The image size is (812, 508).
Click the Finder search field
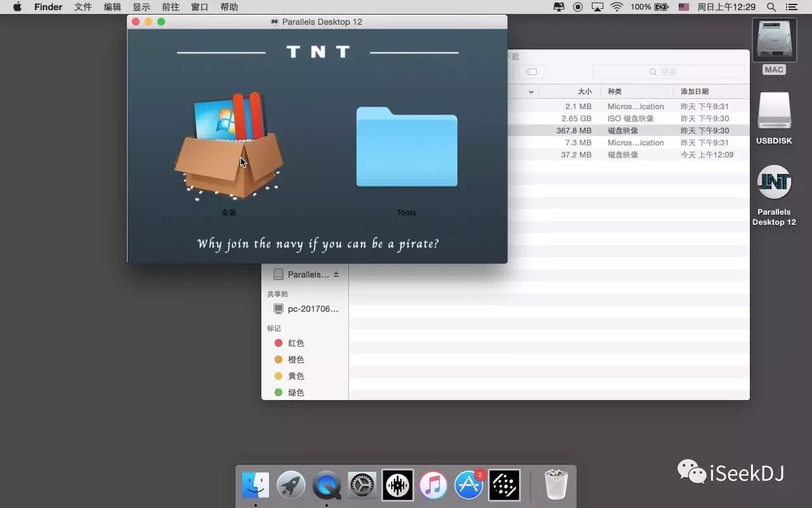click(x=669, y=72)
